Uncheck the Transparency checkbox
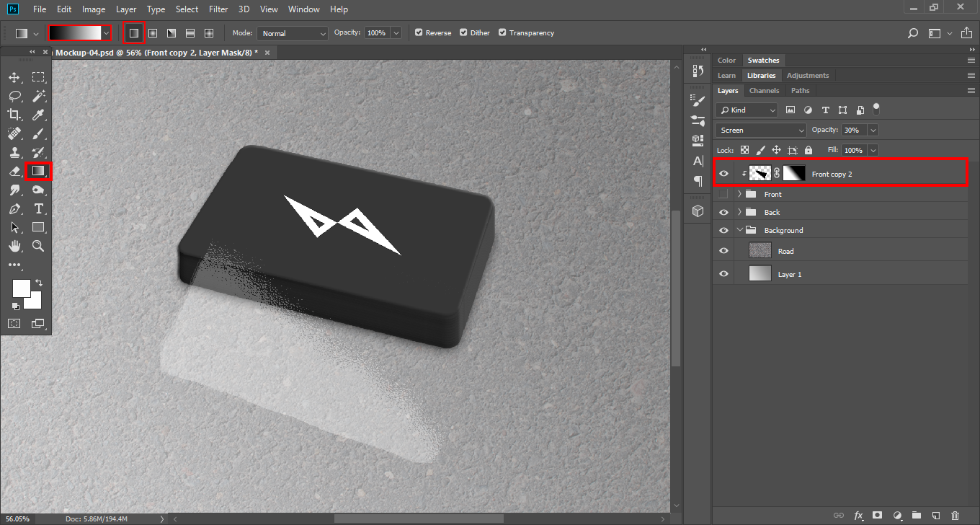This screenshot has height=525, width=980. click(502, 33)
